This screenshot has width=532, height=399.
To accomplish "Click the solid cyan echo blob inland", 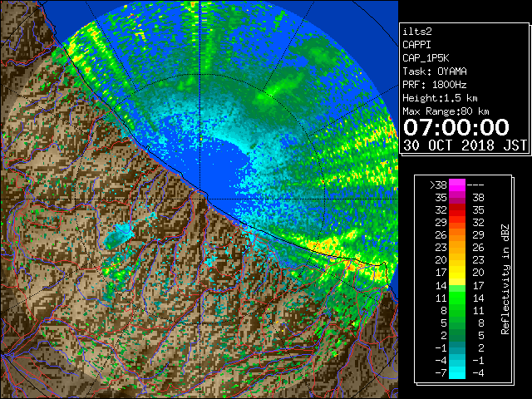I will click(118, 237).
